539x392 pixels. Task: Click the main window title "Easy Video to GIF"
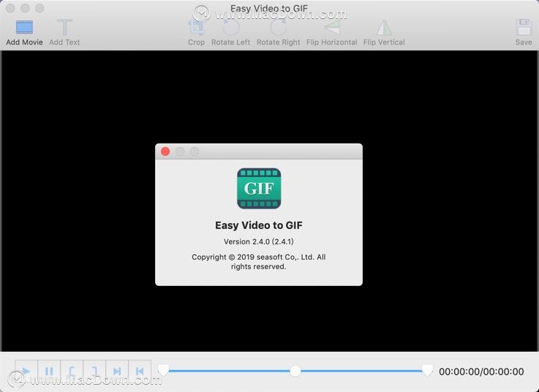pyautogui.click(x=269, y=8)
